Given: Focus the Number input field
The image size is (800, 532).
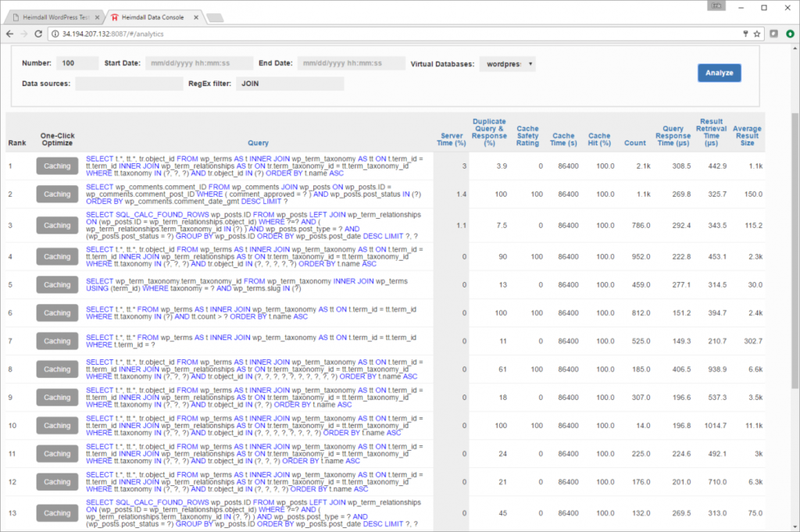Looking at the screenshot, I should coord(77,63).
